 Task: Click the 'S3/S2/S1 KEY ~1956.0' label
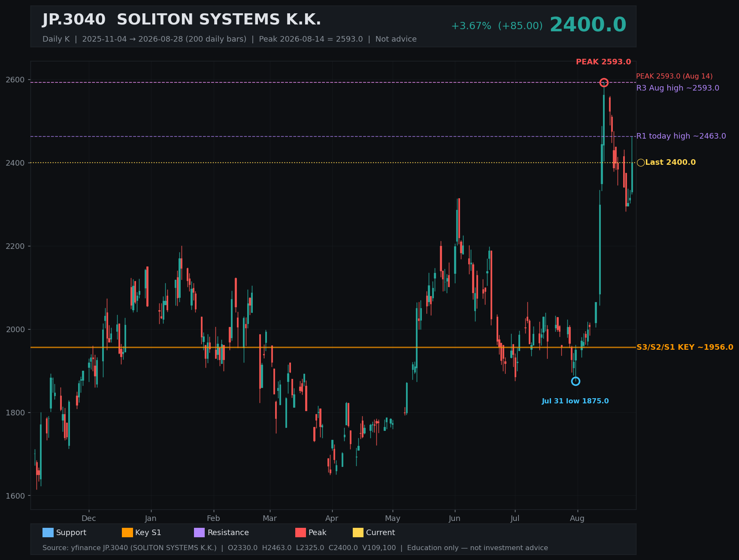(x=685, y=347)
